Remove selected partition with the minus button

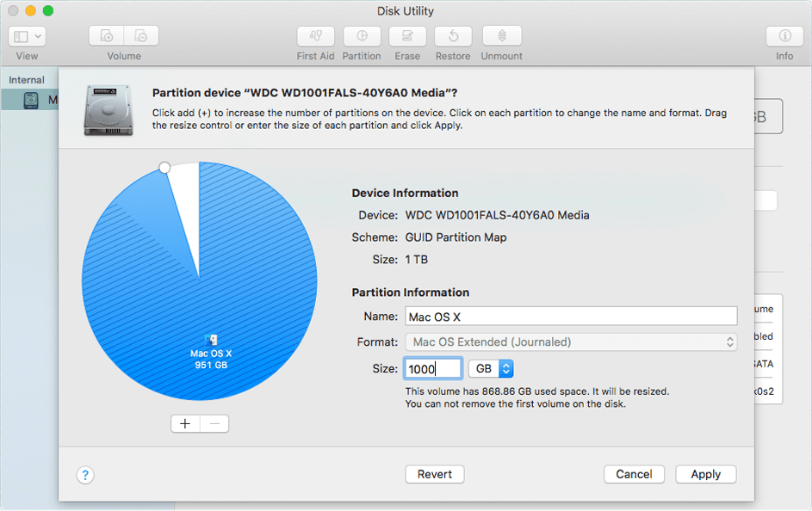click(x=213, y=423)
